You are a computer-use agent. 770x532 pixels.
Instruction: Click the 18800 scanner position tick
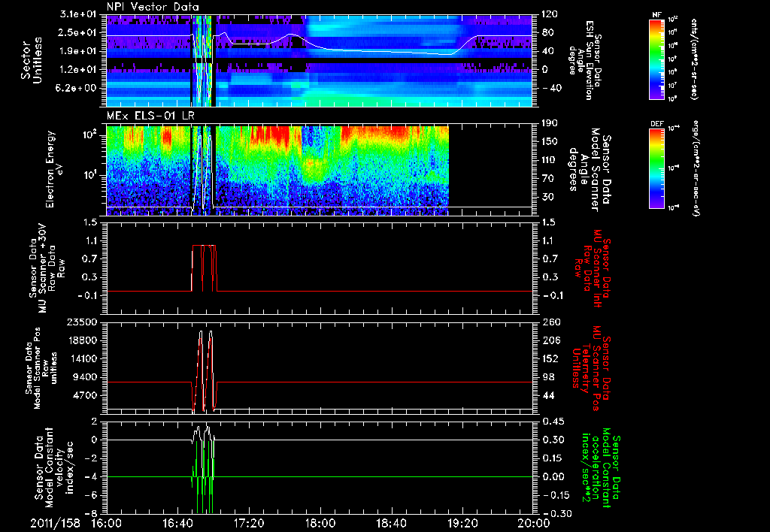(83, 340)
